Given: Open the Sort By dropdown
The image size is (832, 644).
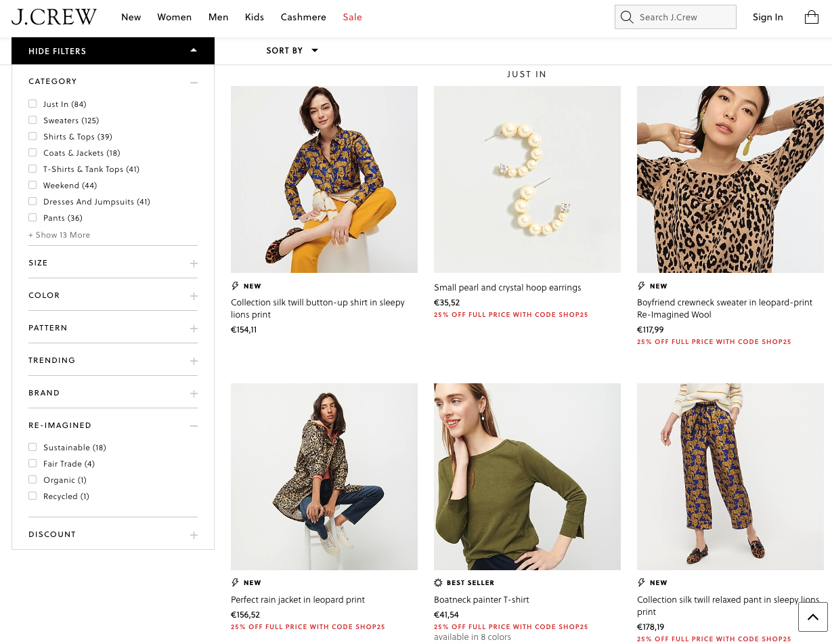Looking at the screenshot, I should coord(292,50).
